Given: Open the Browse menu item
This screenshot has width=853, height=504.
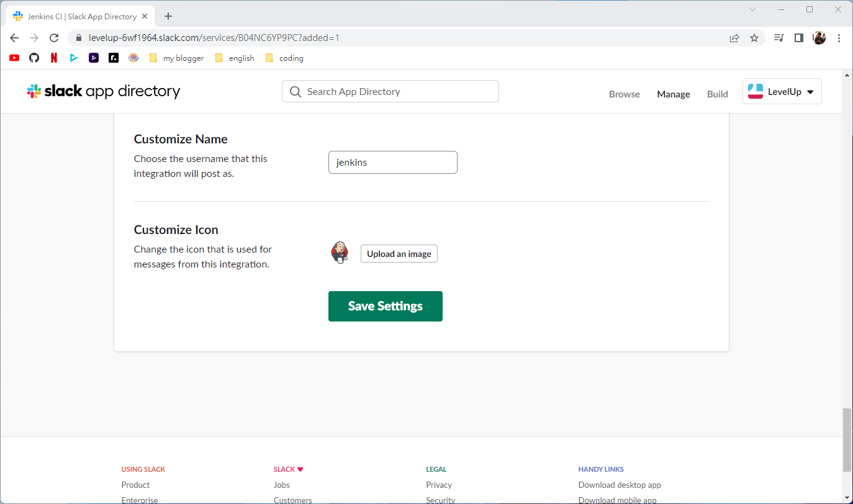Looking at the screenshot, I should pyautogui.click(x=625, y=94).
